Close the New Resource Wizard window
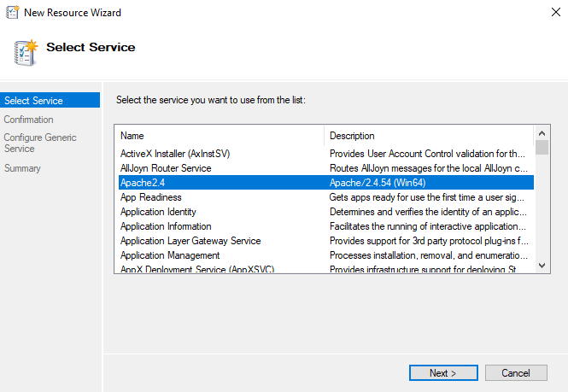Viewport: 568px width, 392px height. click(548, 13)
